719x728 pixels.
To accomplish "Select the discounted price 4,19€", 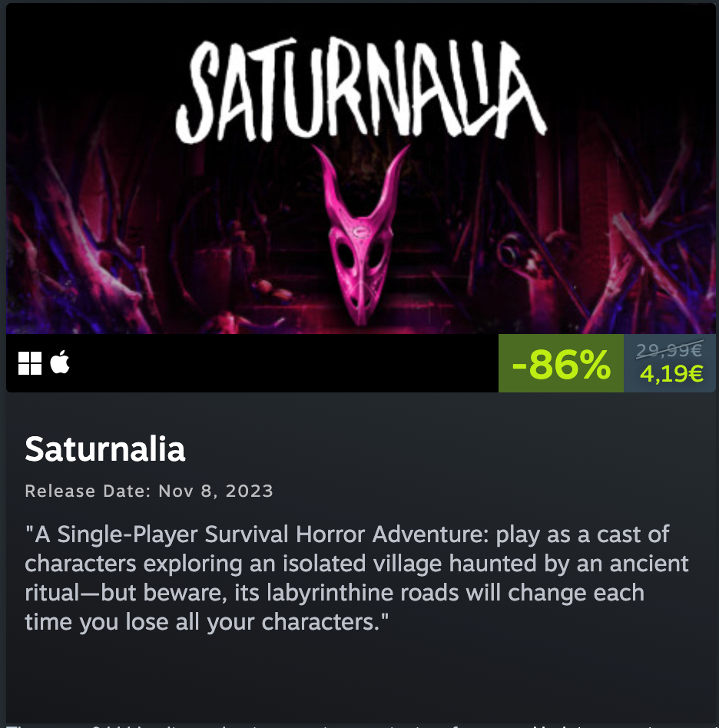I will pos(671,374).
